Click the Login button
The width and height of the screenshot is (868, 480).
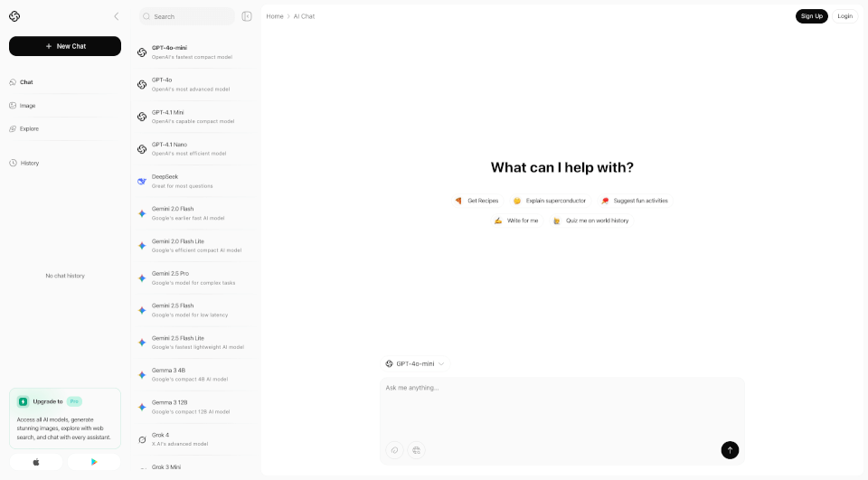[x=844, y=16]
